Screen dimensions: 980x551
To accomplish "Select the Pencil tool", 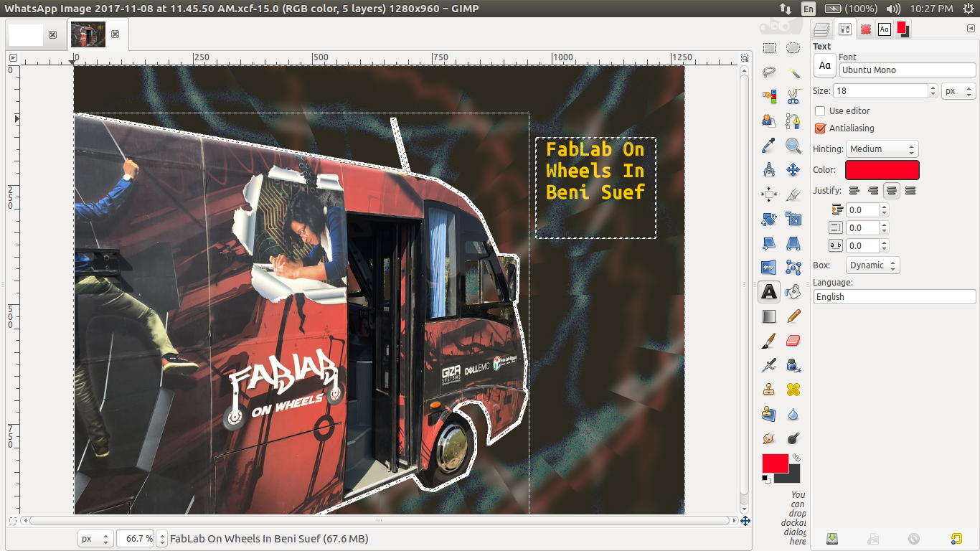I will coord(793,316).
